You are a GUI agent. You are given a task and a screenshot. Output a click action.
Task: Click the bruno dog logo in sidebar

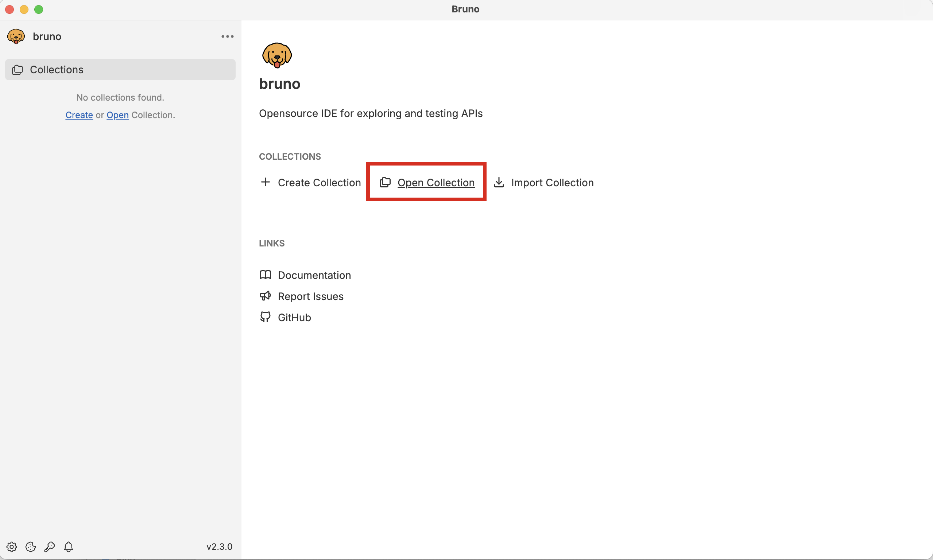coord(16,36)
